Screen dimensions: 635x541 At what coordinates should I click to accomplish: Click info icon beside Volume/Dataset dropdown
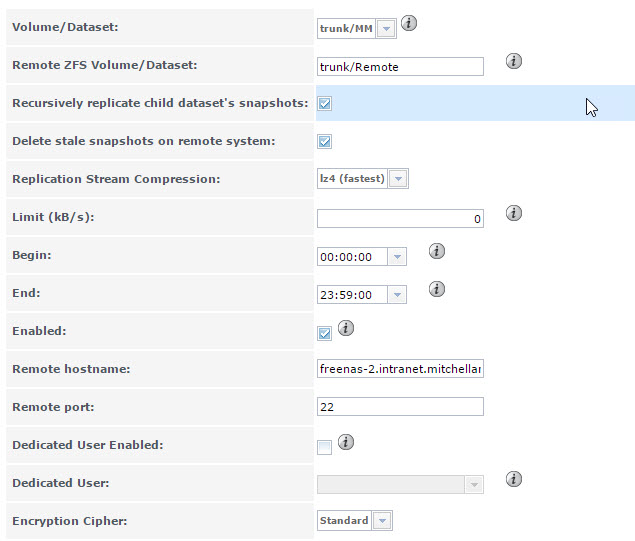[x=409, y=23]
